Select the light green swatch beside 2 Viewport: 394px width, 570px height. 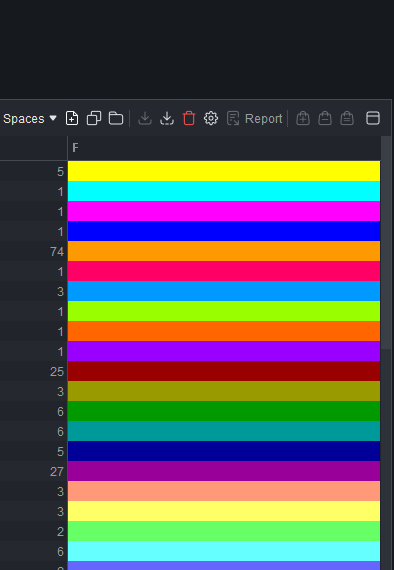224,531
